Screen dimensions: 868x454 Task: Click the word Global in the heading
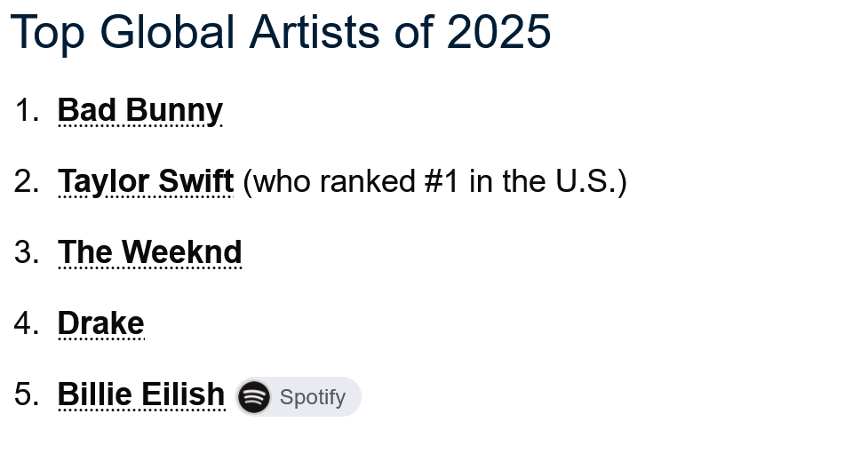(x=167, y=32)
